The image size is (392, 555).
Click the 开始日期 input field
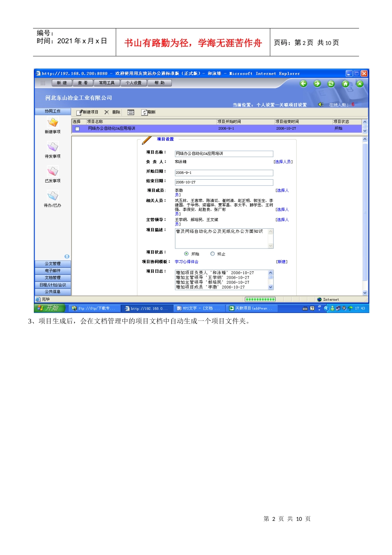pos(224,173)
